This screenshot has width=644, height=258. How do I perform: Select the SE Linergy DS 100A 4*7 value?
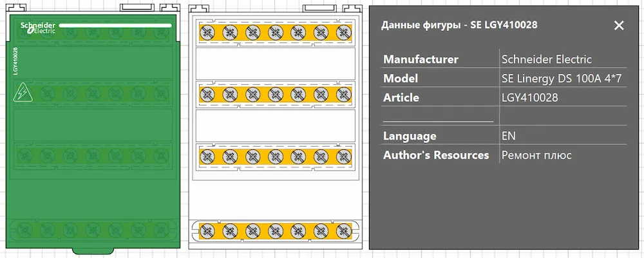pos(563,78)
